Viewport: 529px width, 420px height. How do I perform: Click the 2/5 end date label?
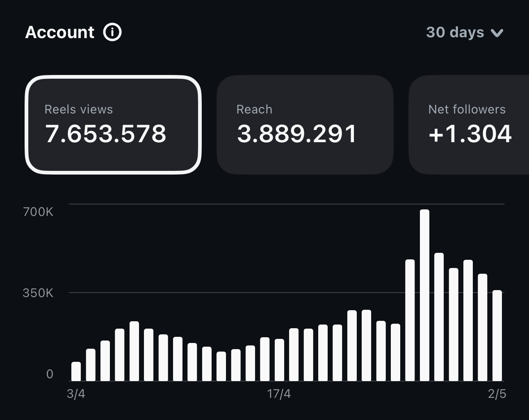click(x=497, y=394)
